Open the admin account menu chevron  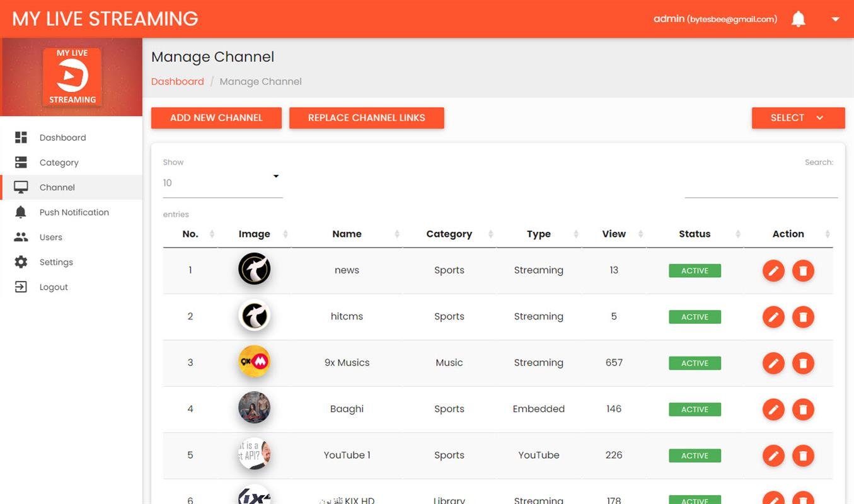pos(835,19)
